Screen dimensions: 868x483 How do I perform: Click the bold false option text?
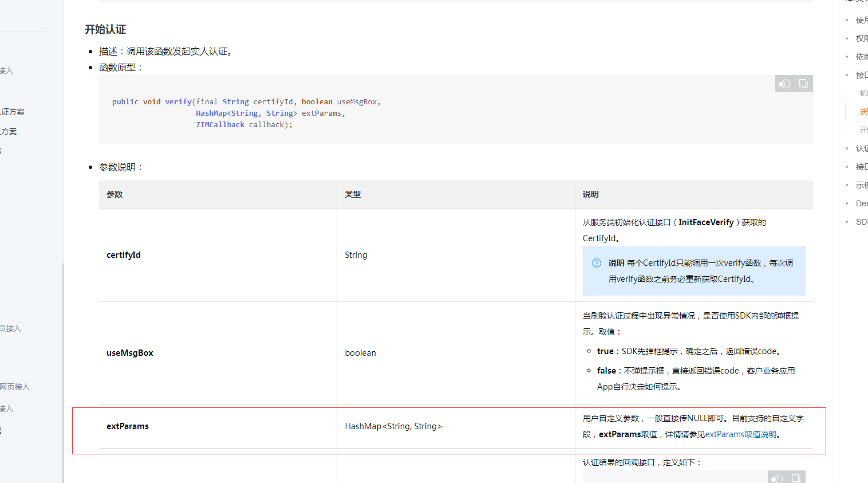coord(606,371)
